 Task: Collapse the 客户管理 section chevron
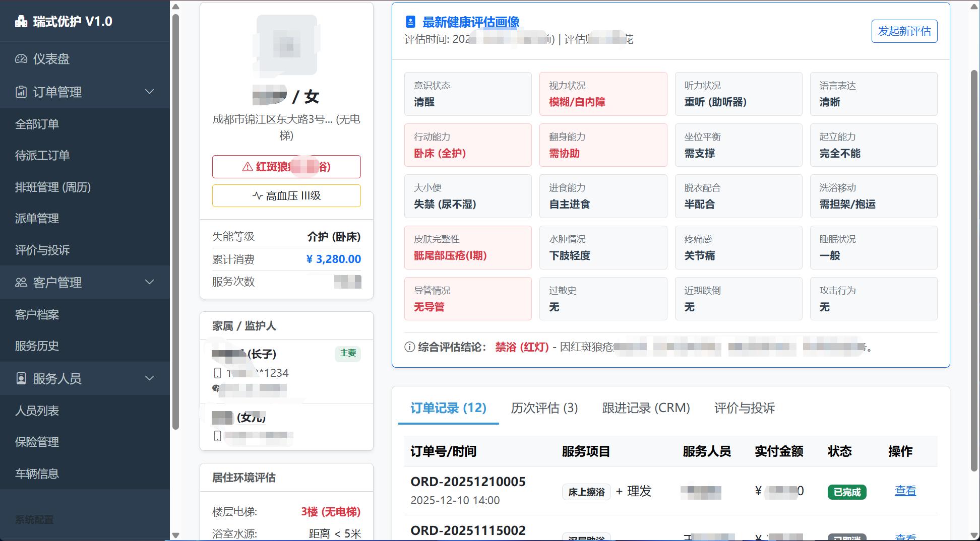149,282
